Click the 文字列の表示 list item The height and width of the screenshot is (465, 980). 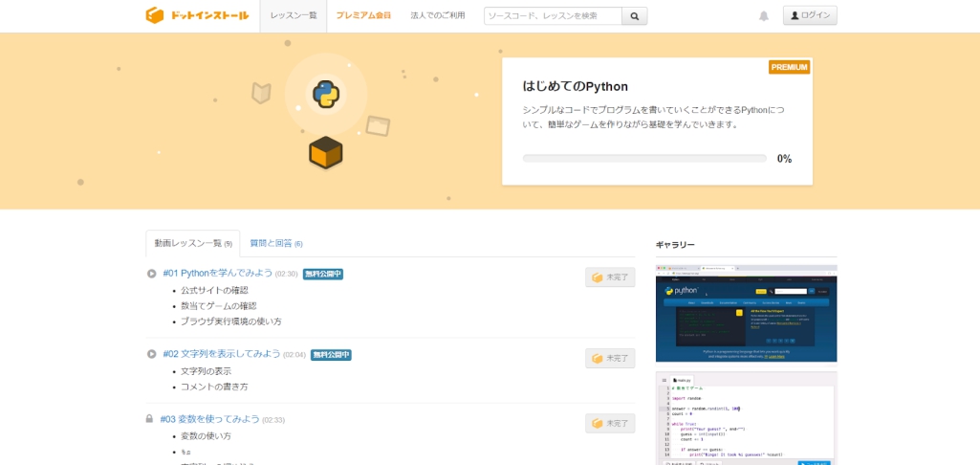coord(206,371)
